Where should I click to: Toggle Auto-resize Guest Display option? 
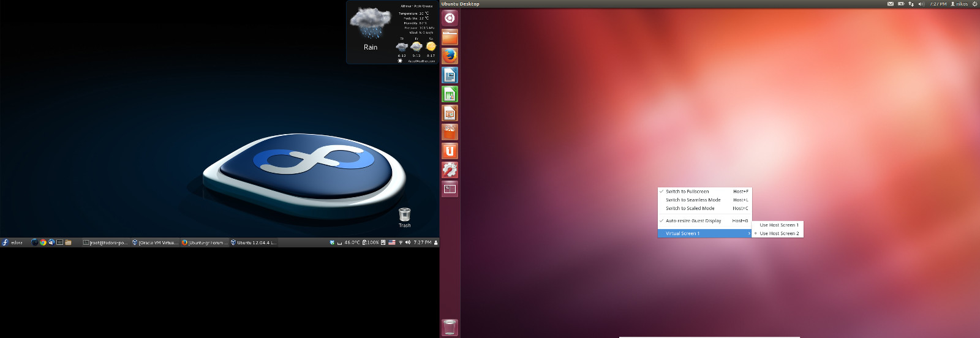click(x=693, y=221)
